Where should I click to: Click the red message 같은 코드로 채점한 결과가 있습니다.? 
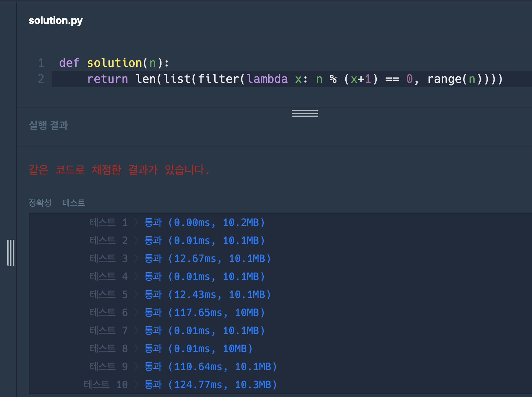point(119,170)
